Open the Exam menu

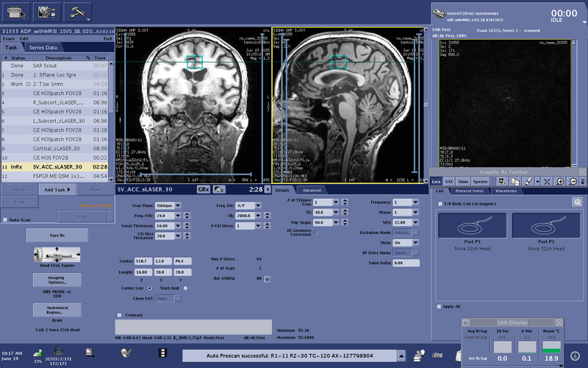point(9,39)
